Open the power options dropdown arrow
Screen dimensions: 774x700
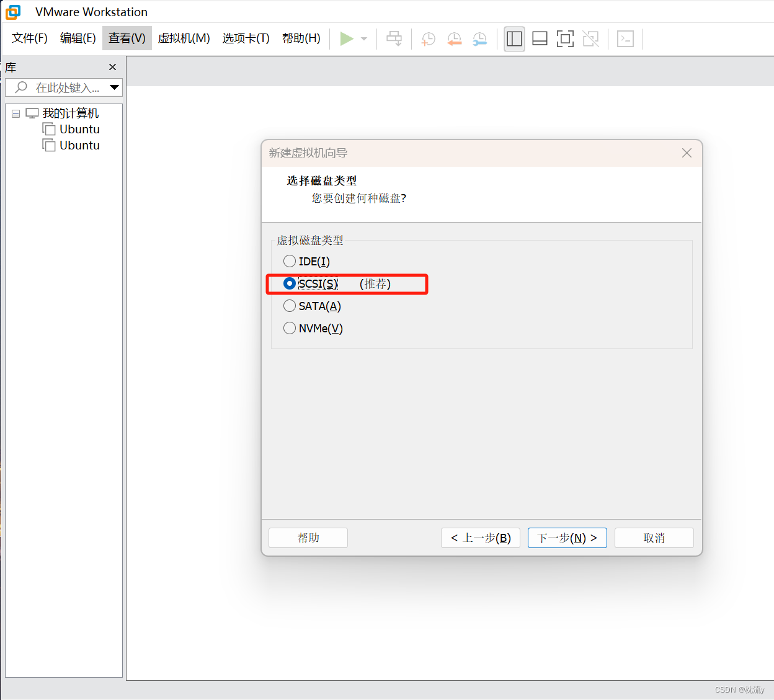364,38
